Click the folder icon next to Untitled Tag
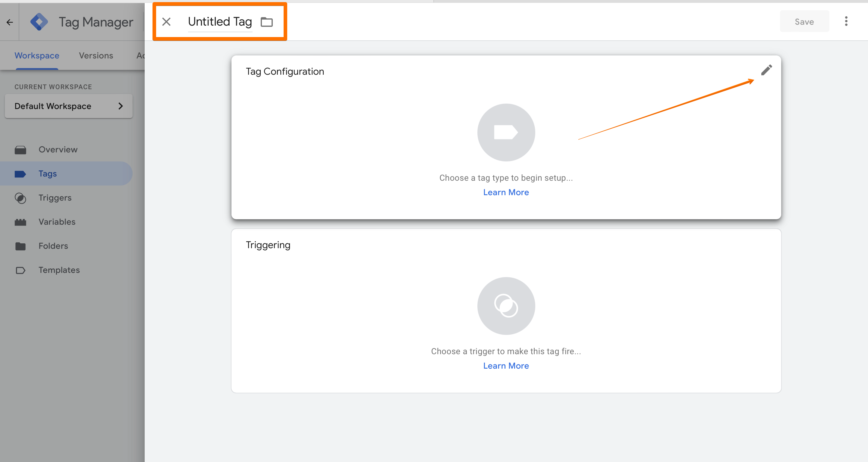Screen dimensions: 868x462 [266, 22]
